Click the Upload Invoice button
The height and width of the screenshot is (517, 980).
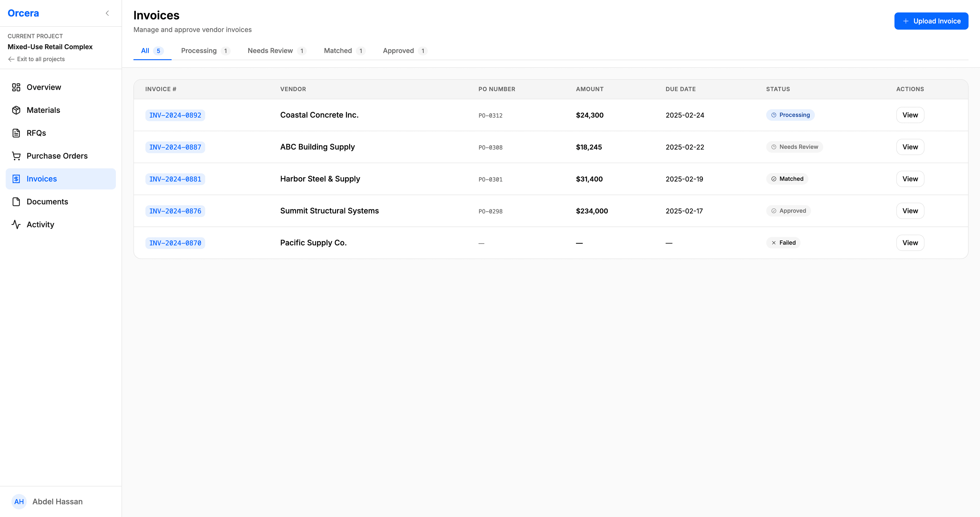[x=931, y=21]
